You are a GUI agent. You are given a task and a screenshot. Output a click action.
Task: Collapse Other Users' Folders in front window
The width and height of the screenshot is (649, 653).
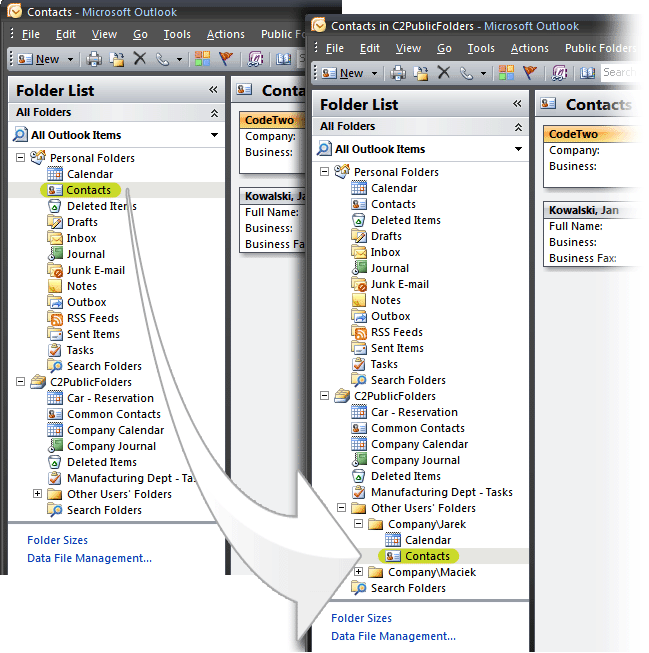tap(342, 508)
